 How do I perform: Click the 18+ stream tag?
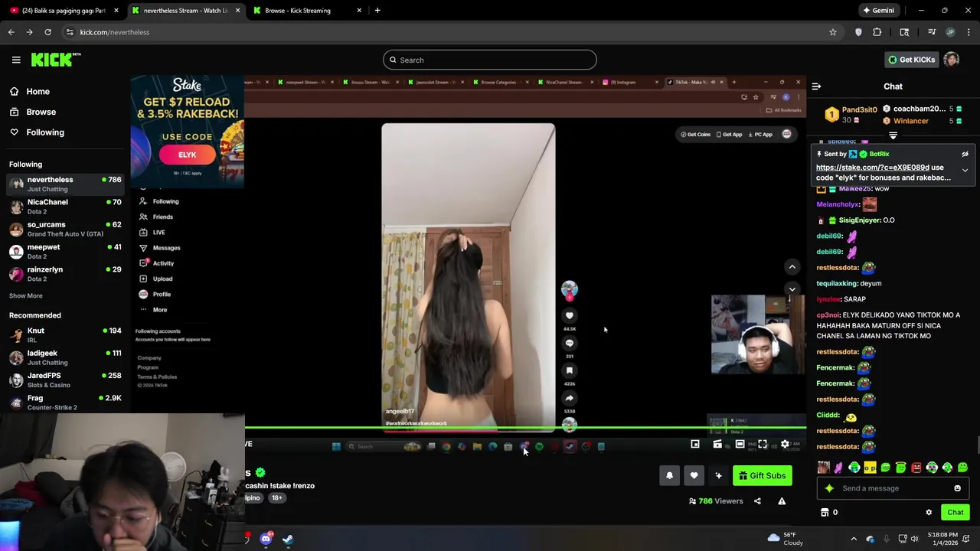point(276,497)
